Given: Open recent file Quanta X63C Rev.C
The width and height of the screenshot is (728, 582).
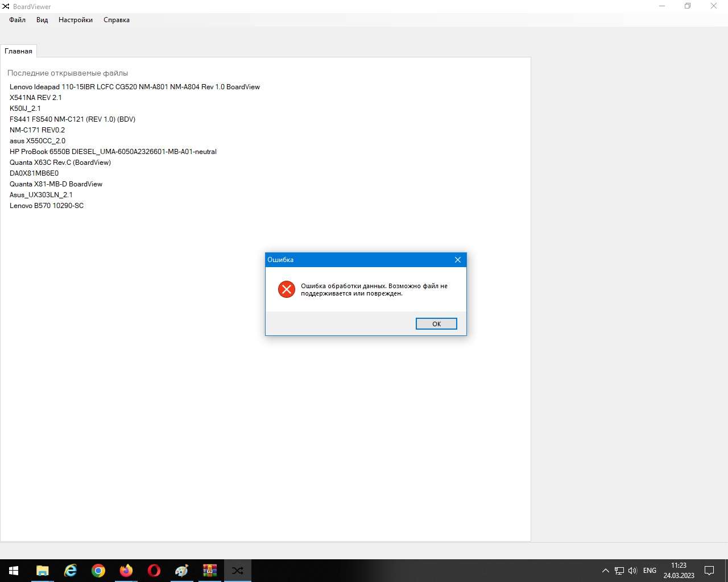Looking at the screenshot, I should click(x=60, y=163).
